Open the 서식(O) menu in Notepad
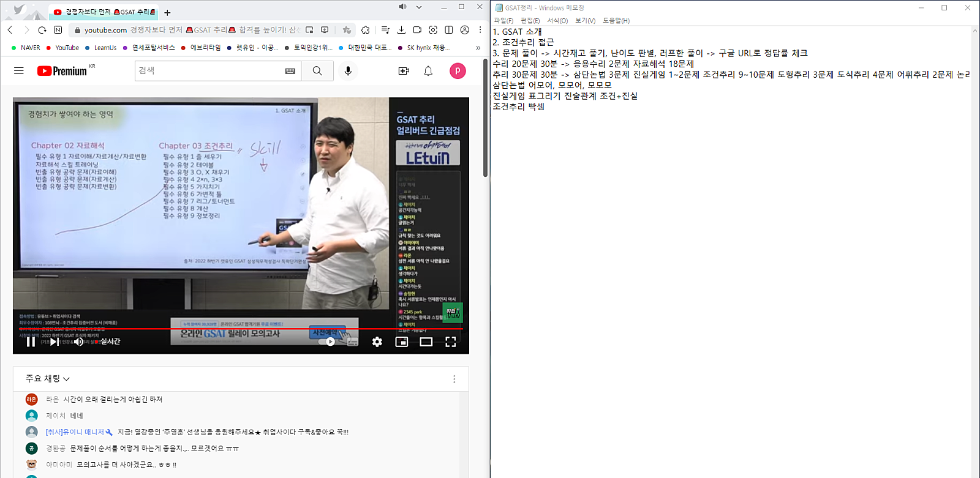Image resolution: width=980 pixels, height=478 pixels. pyautogui.click(x=557, y=21)
